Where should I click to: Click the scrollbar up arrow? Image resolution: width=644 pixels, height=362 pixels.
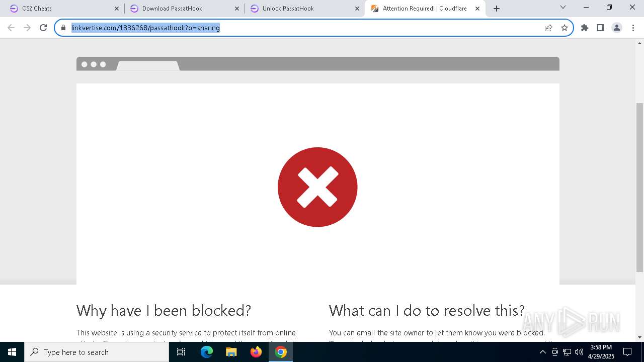point(639,43)
